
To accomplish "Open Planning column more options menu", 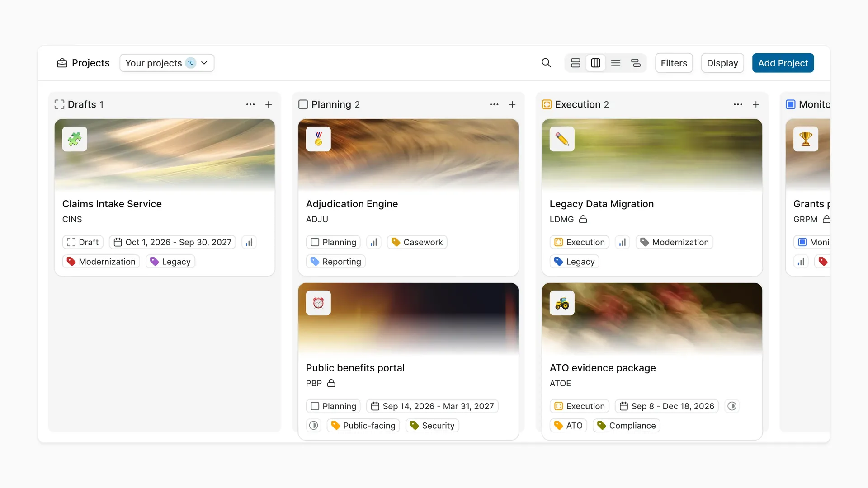I will click(x=494, y=104).
